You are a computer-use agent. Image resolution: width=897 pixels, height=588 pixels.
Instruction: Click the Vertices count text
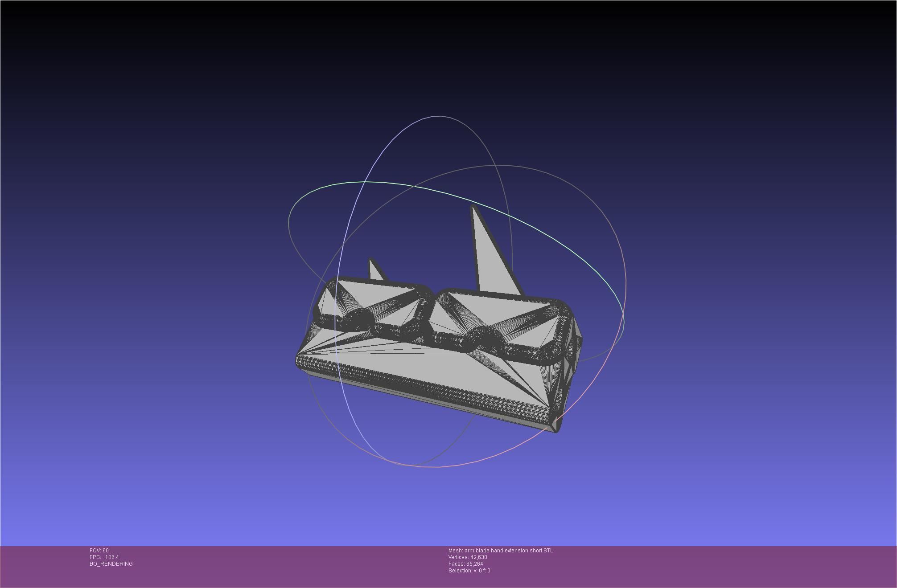click(x=468, y=557)
